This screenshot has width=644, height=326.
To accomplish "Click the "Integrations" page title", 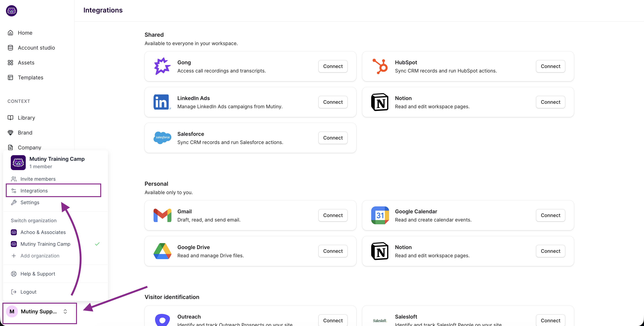I will click(103, 10).
